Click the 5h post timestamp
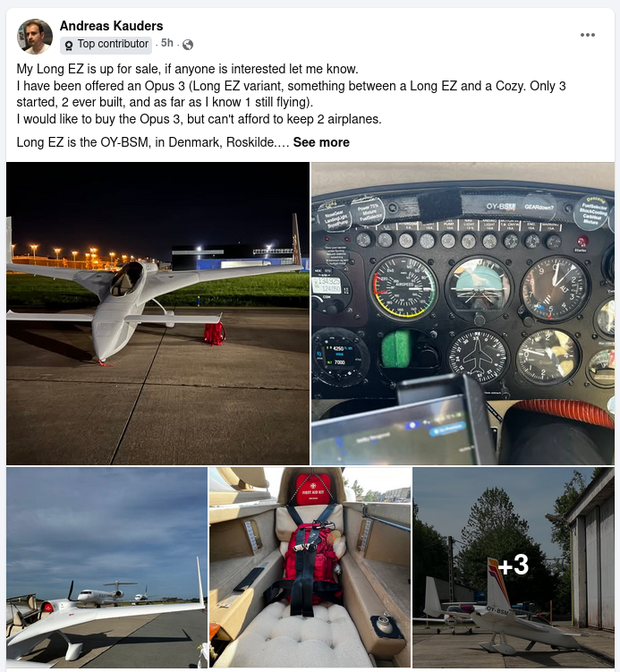 click(167, 43)
